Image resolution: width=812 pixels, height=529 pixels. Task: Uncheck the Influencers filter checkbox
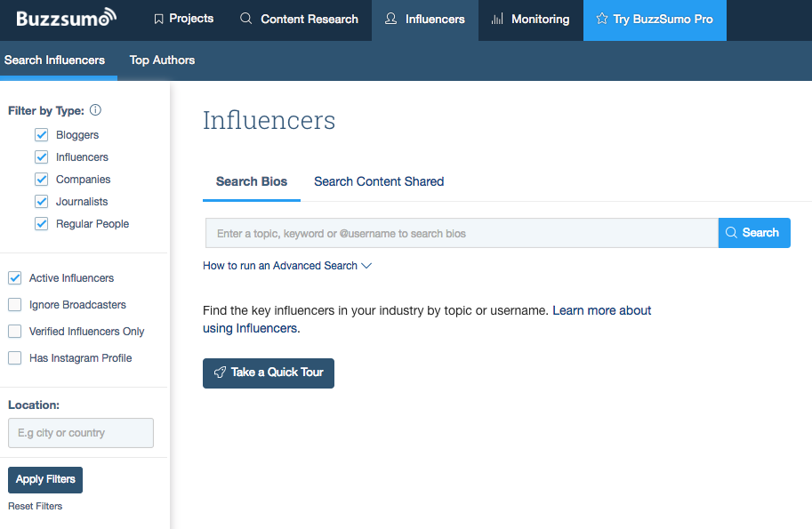pyautogui.click(x=42, y=156)
